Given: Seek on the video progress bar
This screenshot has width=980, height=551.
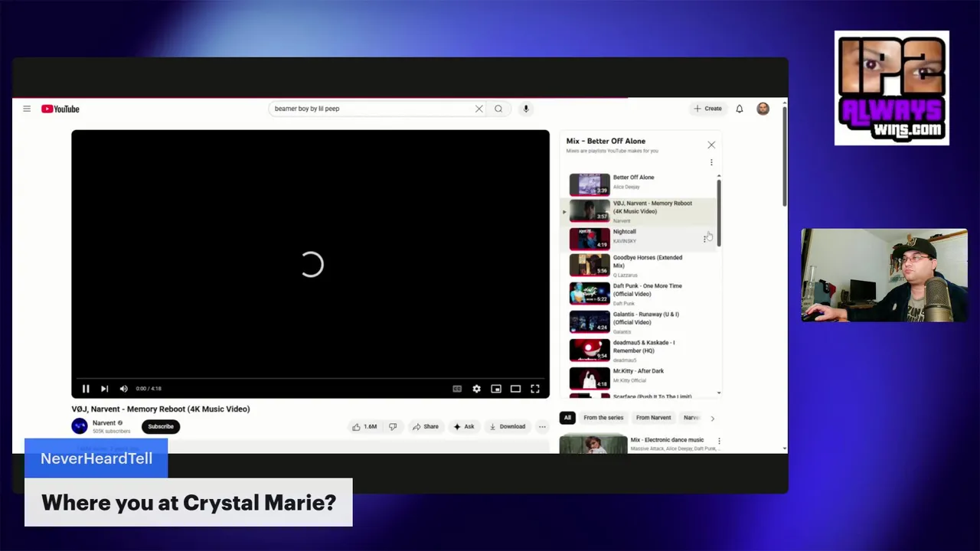Looking at the screenshot, I should [x=310, y=378].
